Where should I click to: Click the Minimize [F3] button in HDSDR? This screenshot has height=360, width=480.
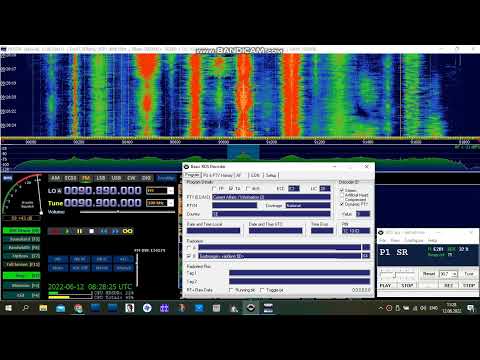click(x=22, y=286)
